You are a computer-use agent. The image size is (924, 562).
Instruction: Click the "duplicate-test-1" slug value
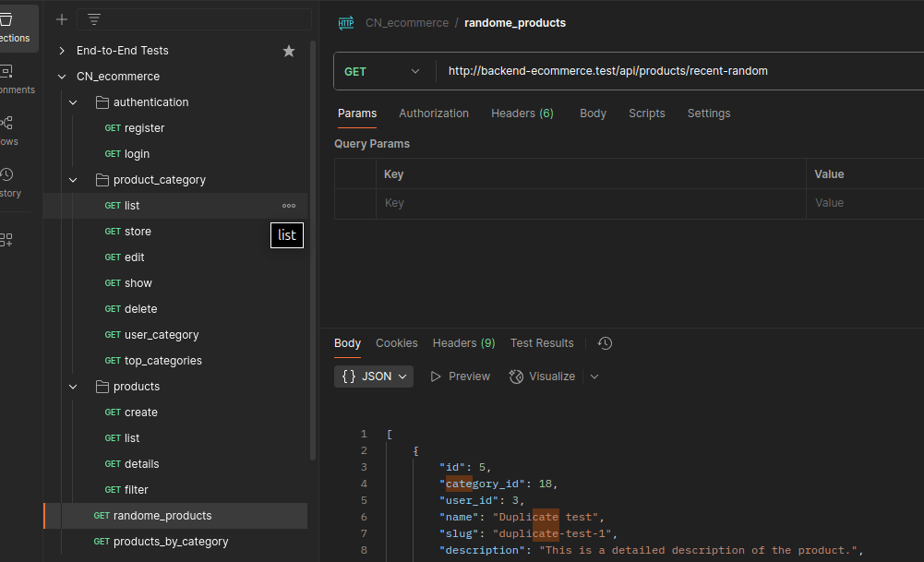click(552, 533)
